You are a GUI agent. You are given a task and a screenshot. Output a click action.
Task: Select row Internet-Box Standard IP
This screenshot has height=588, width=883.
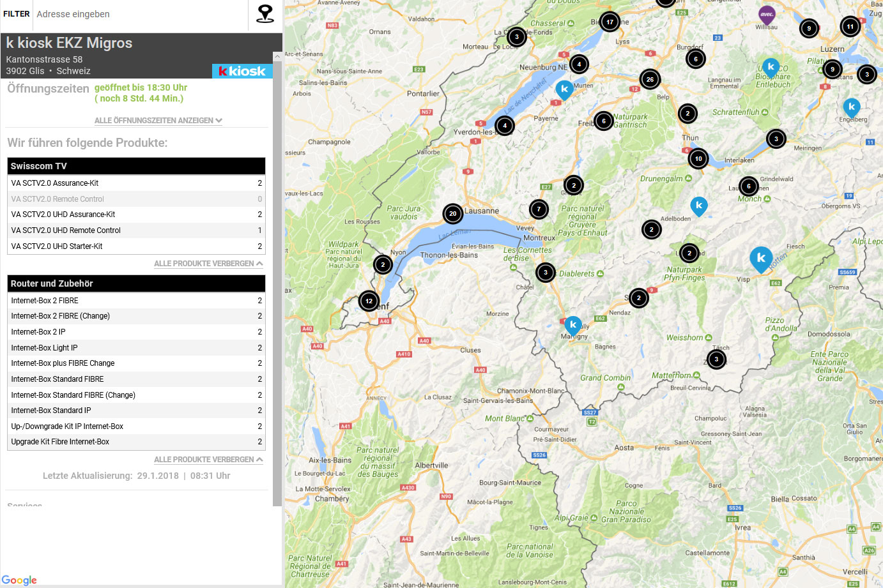136,411
